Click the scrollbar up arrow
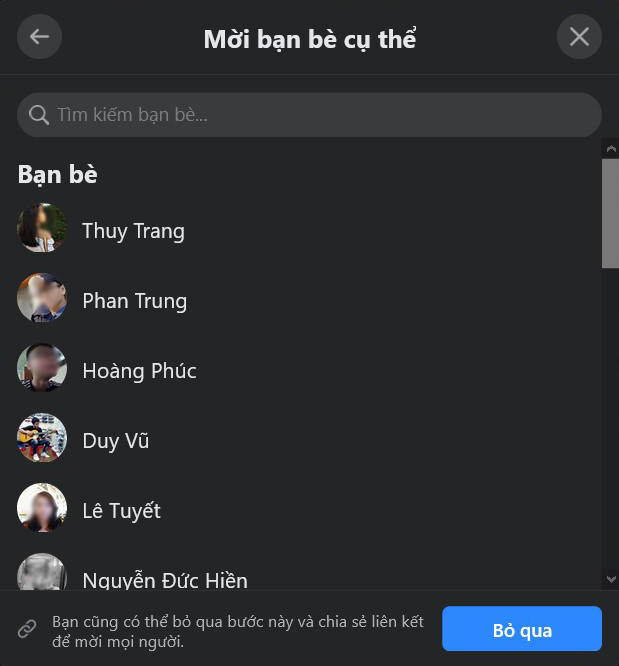This screenshot has height=666, width=619. click(x=611, y=149)
